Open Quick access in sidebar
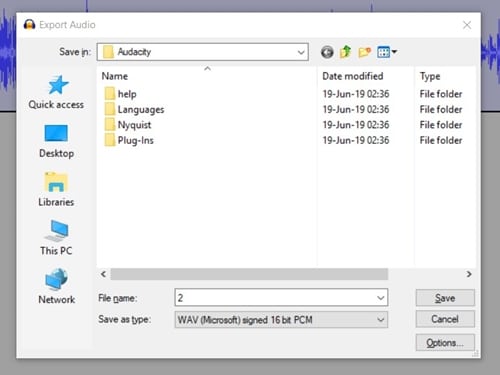The height and width of the screenshot is (375, 500). (x=56, y=92)
